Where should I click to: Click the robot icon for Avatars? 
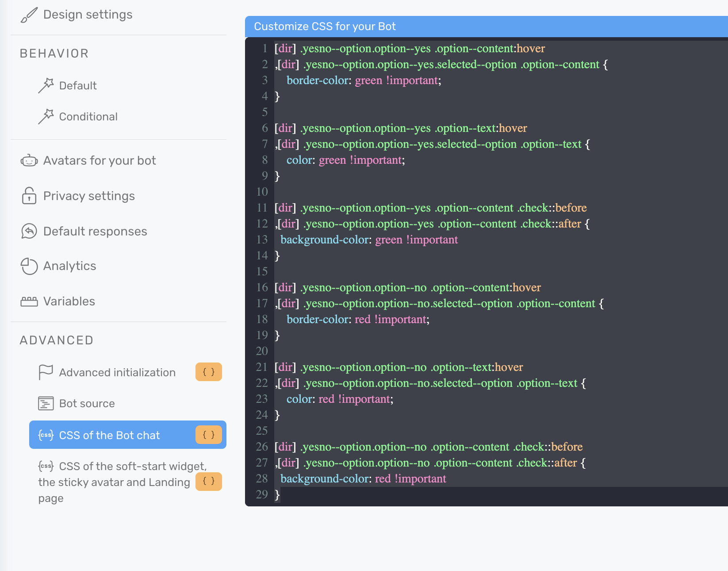[x=29, y=161]
